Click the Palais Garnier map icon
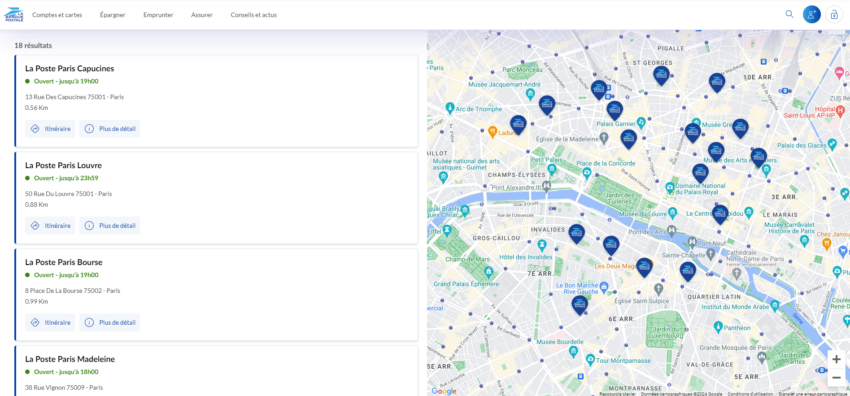Viewport: 850px width, 396px height. 641,122
